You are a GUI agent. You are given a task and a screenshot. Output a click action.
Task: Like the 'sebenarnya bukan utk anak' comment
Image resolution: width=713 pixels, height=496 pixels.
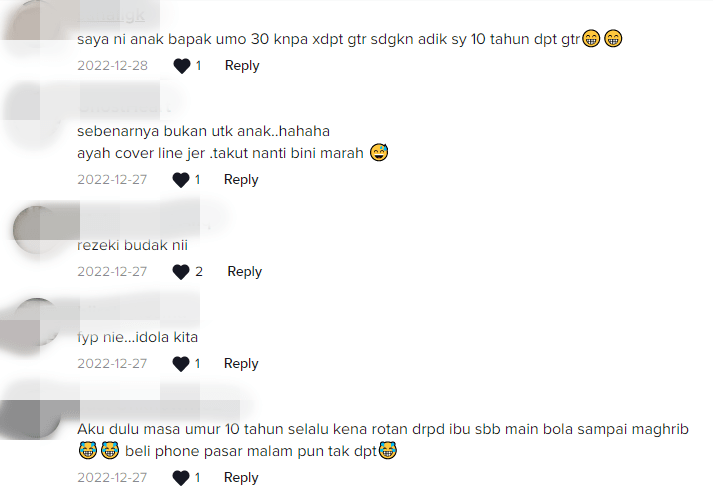(x=181, y=180)
